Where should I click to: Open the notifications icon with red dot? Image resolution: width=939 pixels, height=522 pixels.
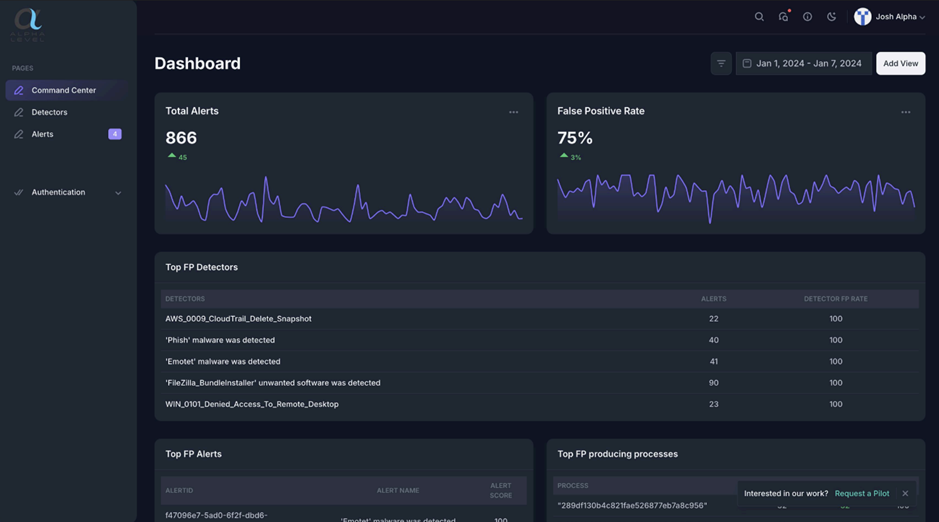click(x=783, y=17)
